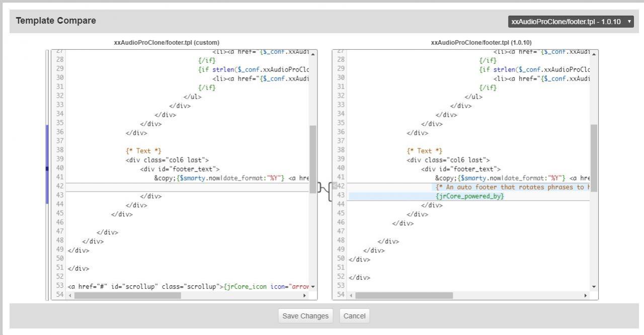Click the dark change marker in left overview gutter

[x=47, y=169]
